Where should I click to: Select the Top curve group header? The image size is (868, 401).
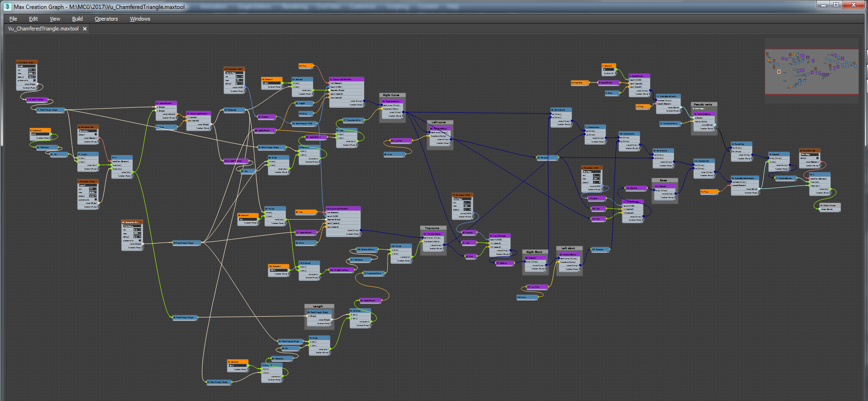click(x=433, y=228)
